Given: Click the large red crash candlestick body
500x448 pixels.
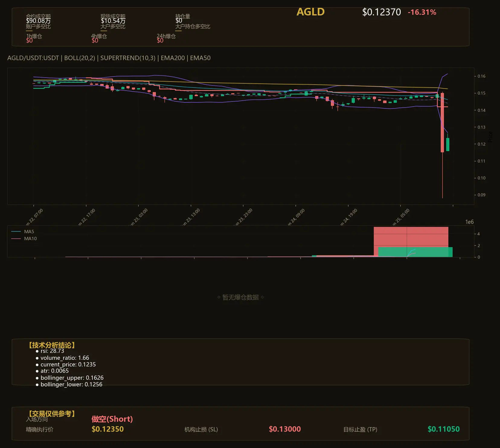Looking at the screenshot, I should [x=442, y=122].
